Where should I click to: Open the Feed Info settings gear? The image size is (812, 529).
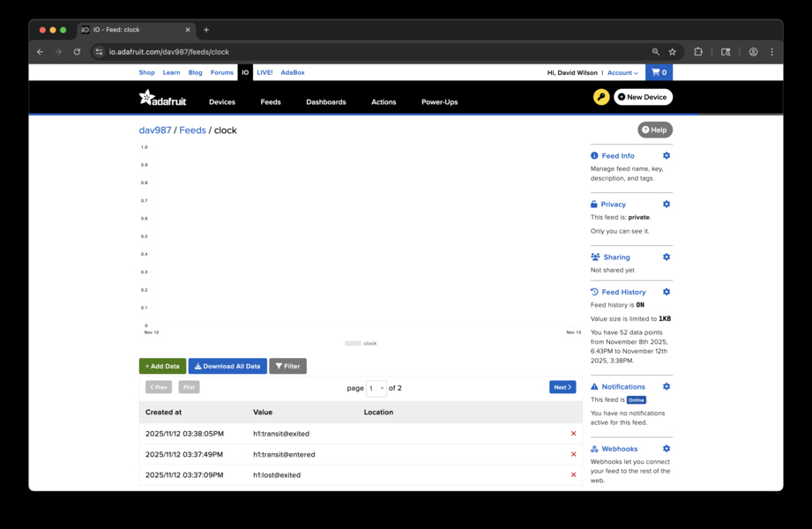point(667,155)
